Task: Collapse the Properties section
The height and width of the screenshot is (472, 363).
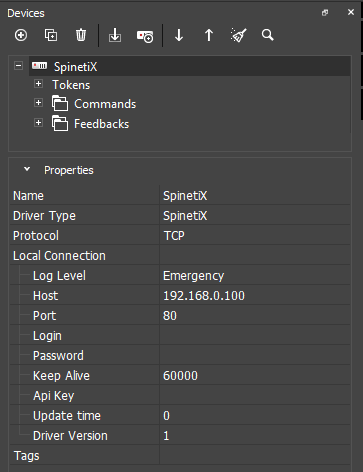Action: [x=27, y=169]
